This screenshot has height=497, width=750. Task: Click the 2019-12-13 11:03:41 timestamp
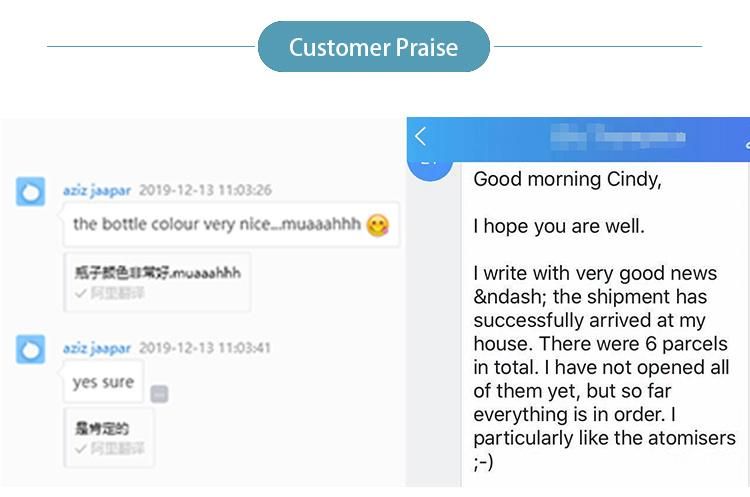[205, 347]
